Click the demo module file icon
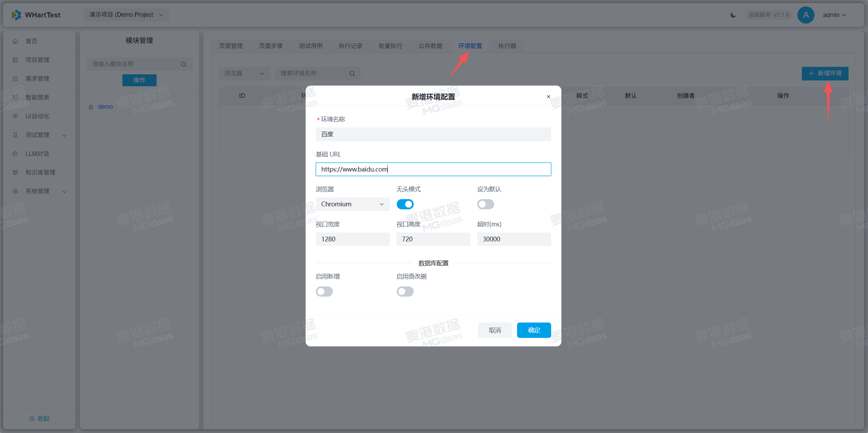 [91, 107]
